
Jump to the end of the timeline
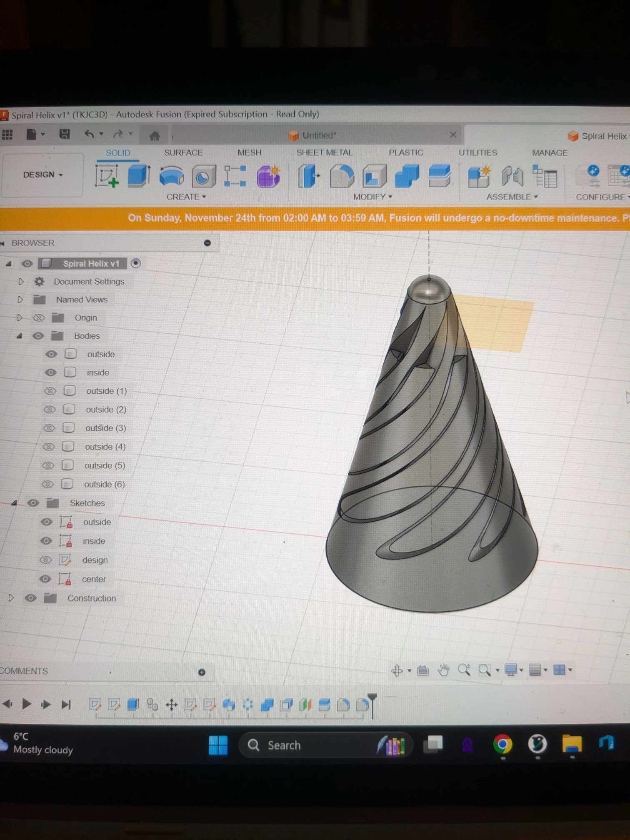point(66,705)
